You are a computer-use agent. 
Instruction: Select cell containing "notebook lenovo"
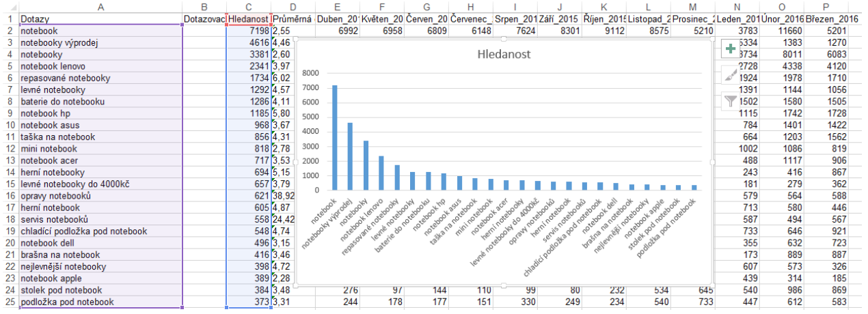[x=100, y=66]
